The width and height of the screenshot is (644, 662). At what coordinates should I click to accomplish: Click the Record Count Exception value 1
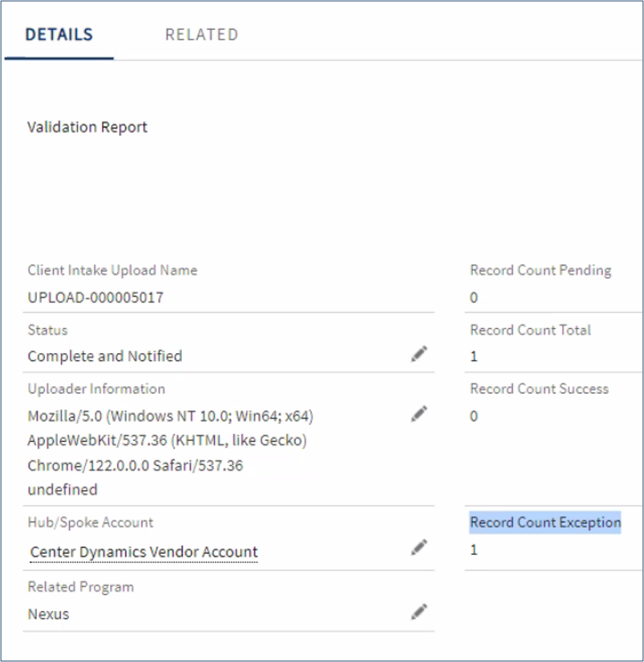pyautogui.click(x=474, y=549)
